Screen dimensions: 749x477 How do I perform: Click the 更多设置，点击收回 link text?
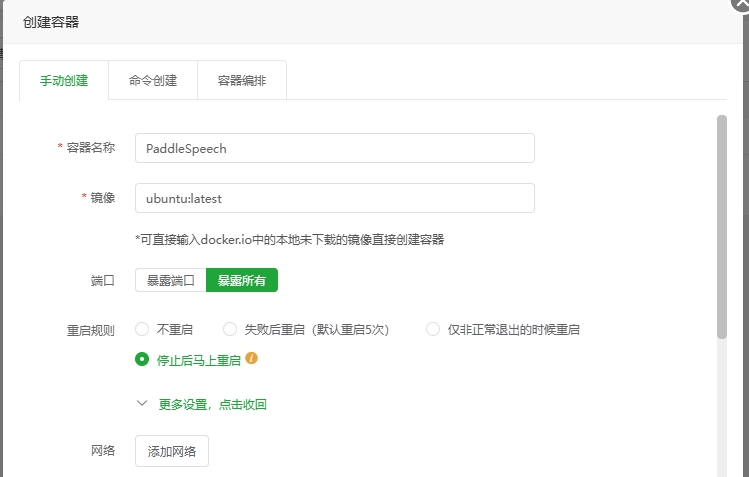[x=213, y=404]
